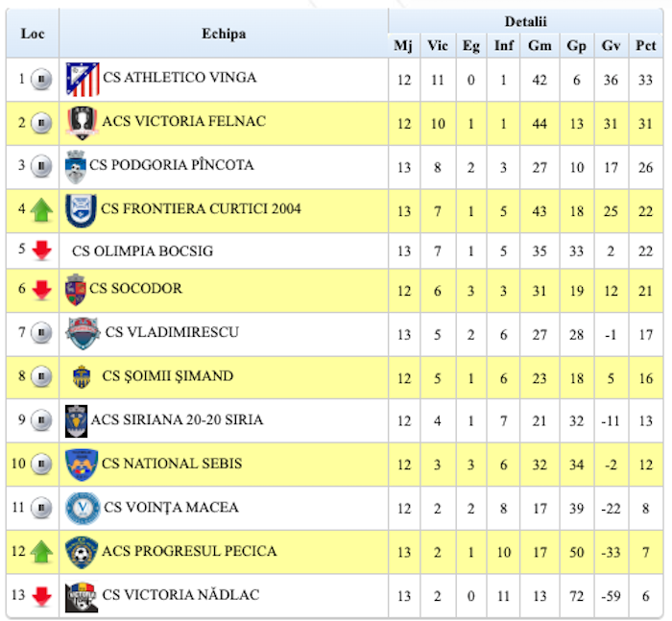This screenshot has height=621, width=672.
Task: Click the CS Podgoria Pîncota crest icon
Action: 76,167
